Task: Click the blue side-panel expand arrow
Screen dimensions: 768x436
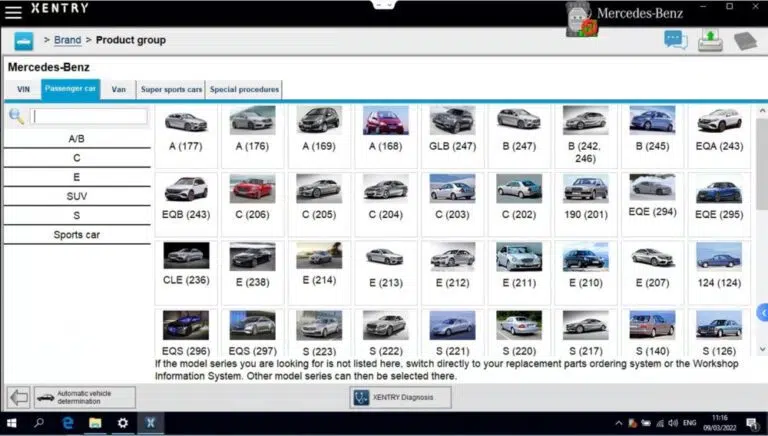Action: (762, 313)
